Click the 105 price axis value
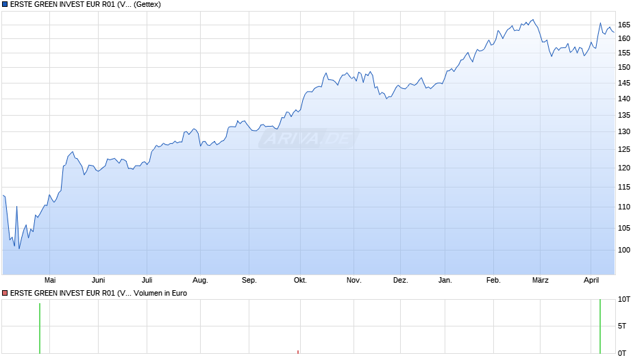 click(x=624, y=228)
